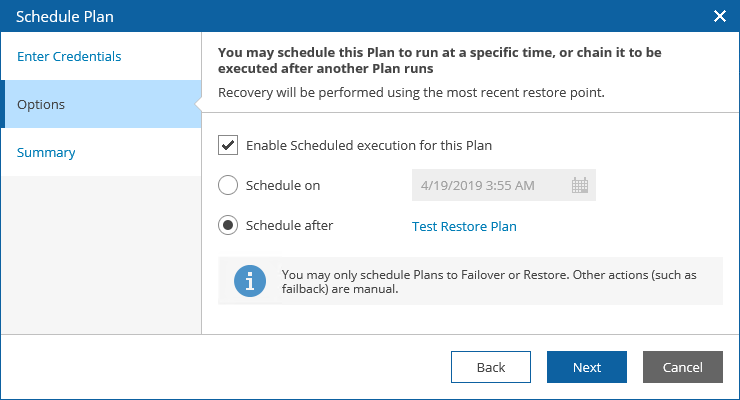The width and height of the screenshot is (740, 400).
Task: Jump to the Summary step
Action: 46,152
